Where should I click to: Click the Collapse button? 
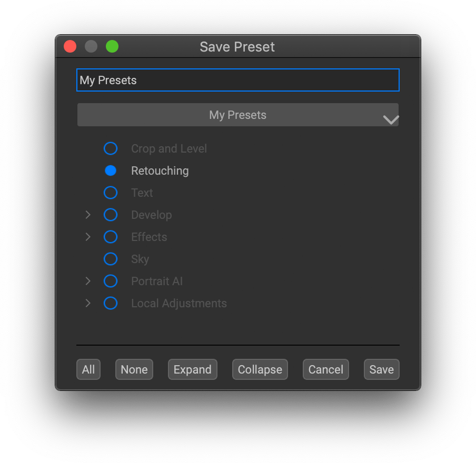[260, 370]
